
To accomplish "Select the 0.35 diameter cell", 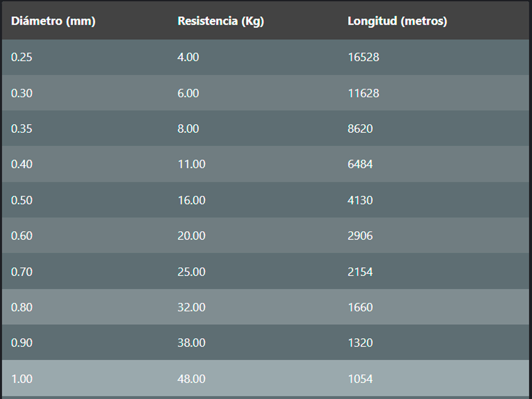I will 22,128.
